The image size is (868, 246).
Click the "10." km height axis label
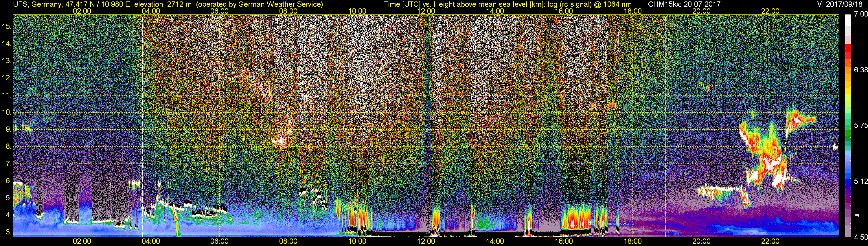pyautogui.click(x=6, y=112)
